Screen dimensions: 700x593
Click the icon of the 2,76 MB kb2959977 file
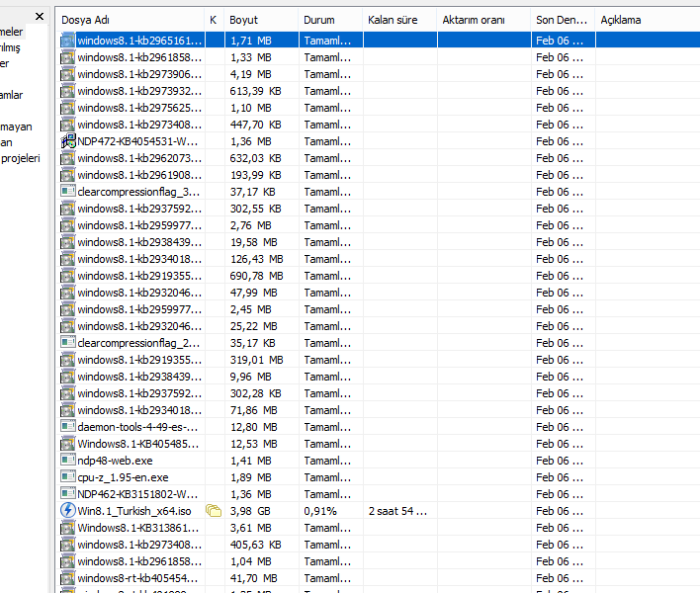coord(68,225)
